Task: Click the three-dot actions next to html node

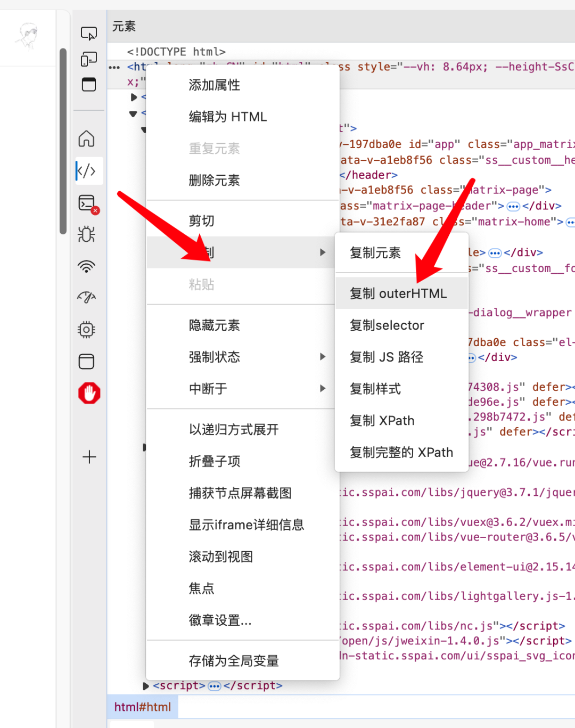Action: [x=114, y=67]
